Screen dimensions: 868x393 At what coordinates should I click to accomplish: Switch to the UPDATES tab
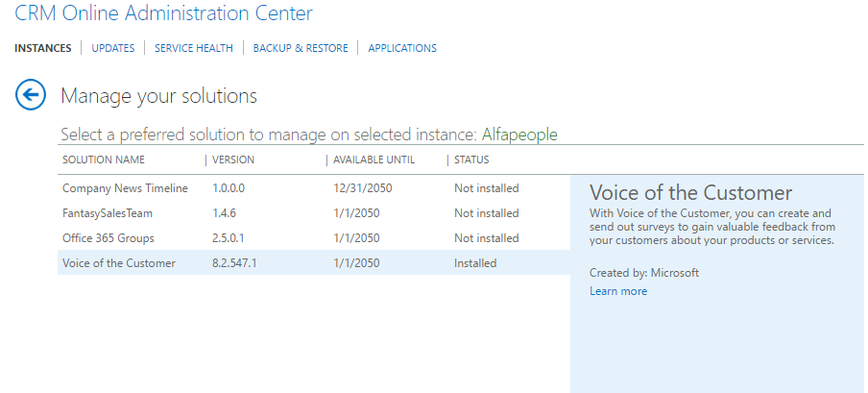[113, 48]
